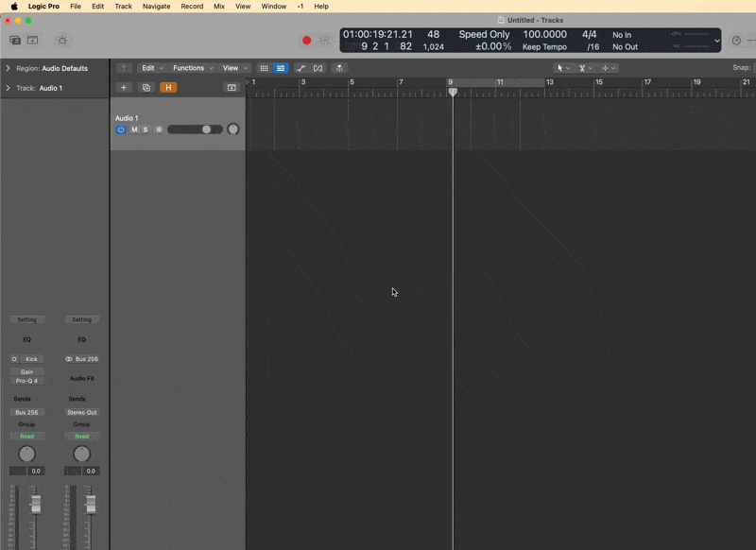Mute the Audio 1 track
This screenshot has height=550, width=756.
134,129
